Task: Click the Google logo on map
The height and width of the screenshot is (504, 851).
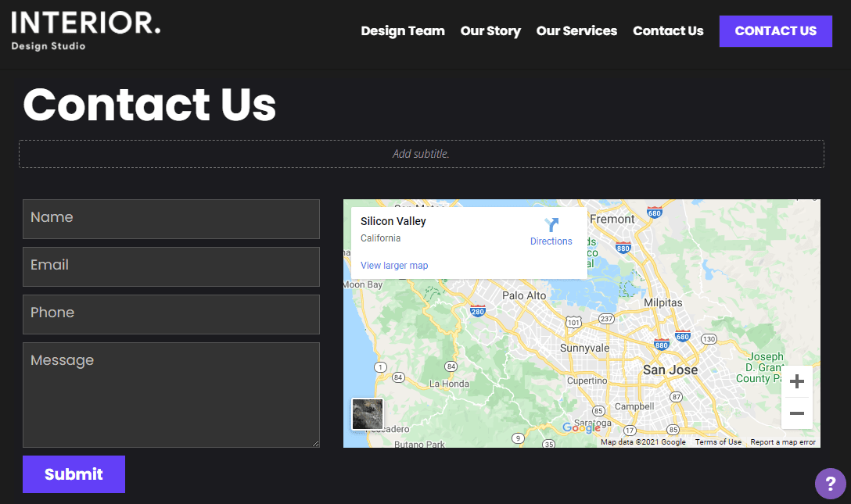Action: tap(581, 427)
